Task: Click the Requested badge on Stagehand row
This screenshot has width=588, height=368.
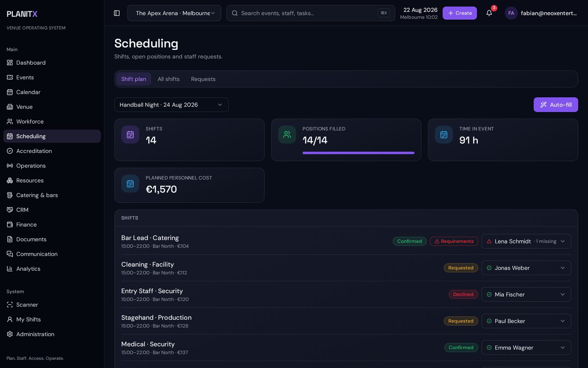Action: point(461,321)
